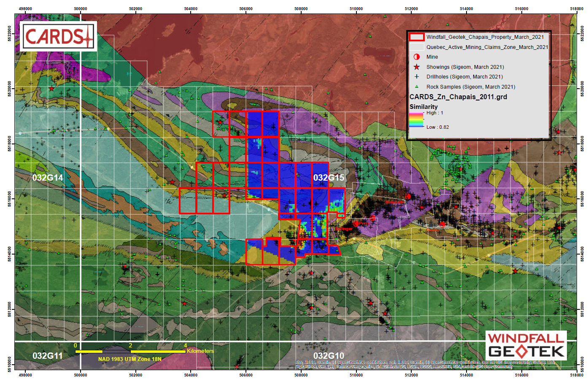Click the 032G14 map sheet label
588x382 pixels.
pos(48,178)
